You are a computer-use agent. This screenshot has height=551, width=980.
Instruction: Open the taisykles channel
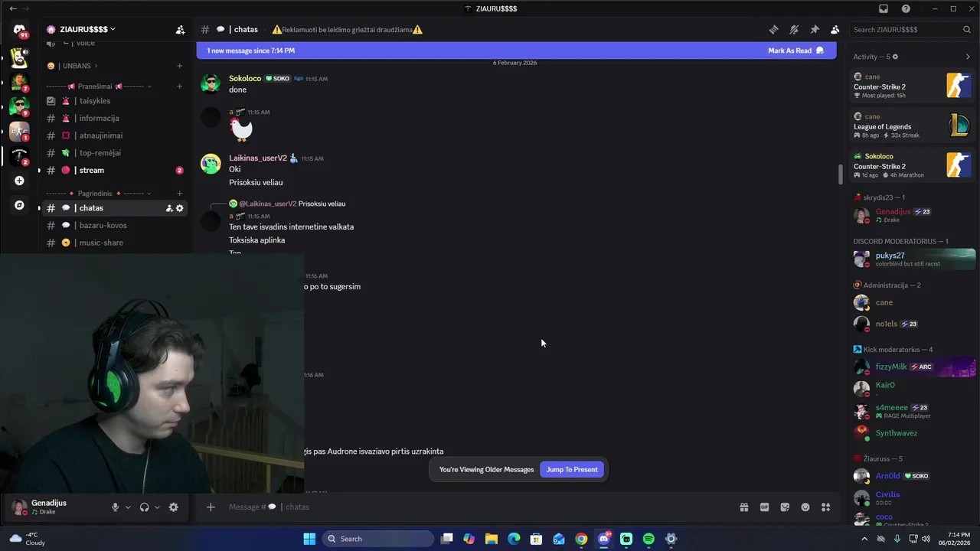click(115, 101)
